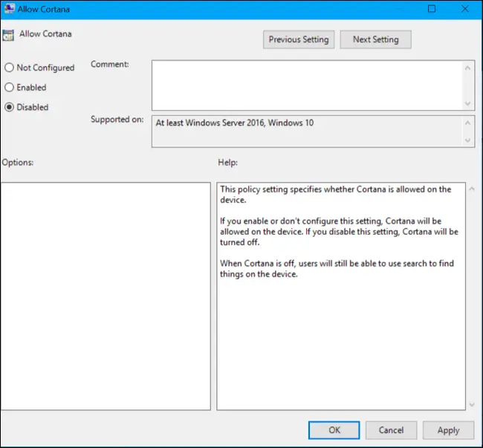Screen dimensions: 483x448
Task: Go to Previous Setting
Action: [299, 39]
